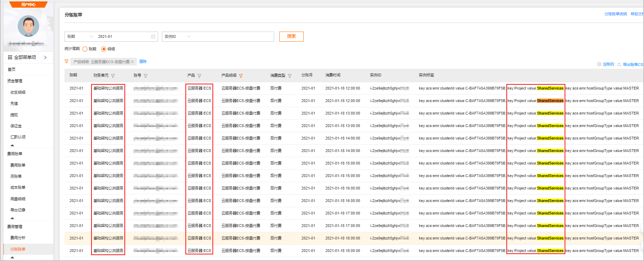Image resolution: width=644 pixels, height=261 pixels.
Task: Click the 消费时间 column header
Action: click(333, 75)
